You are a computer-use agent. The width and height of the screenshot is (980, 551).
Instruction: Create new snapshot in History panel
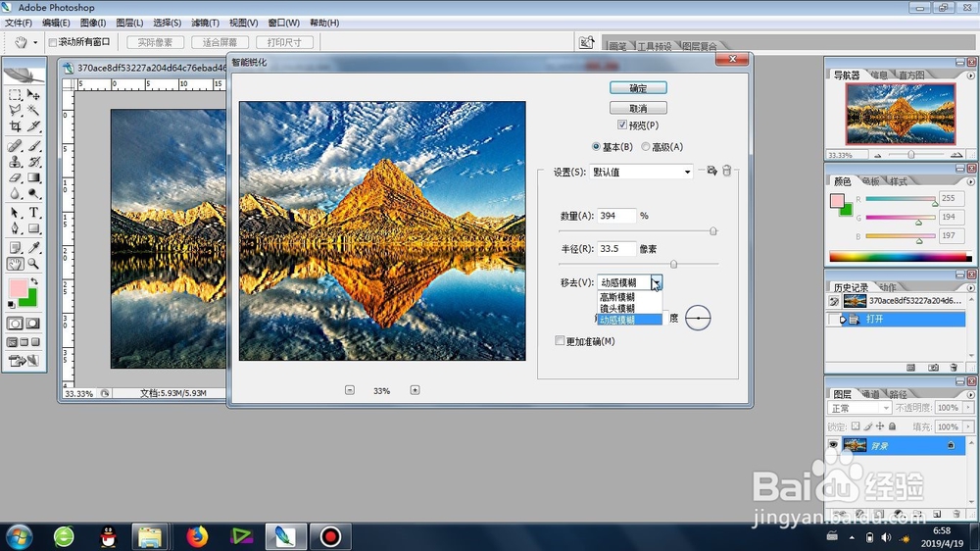pos(933,368)
